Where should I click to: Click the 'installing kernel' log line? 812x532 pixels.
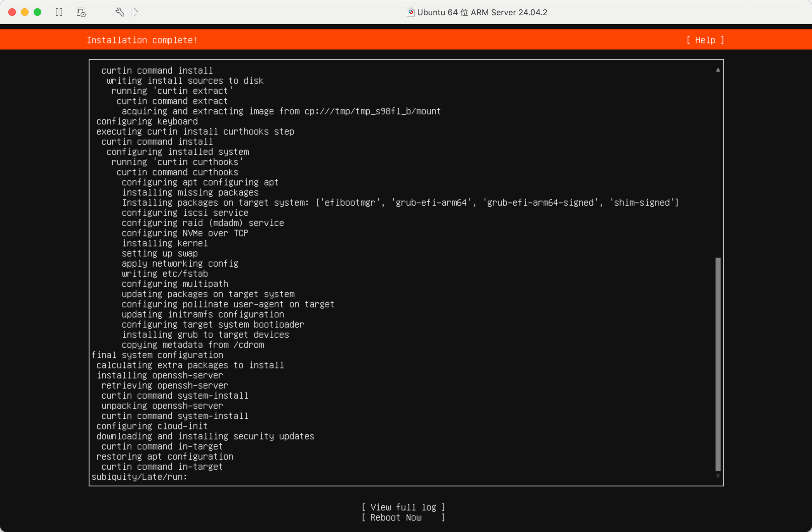pyautogui.click(x=165, y=243)
